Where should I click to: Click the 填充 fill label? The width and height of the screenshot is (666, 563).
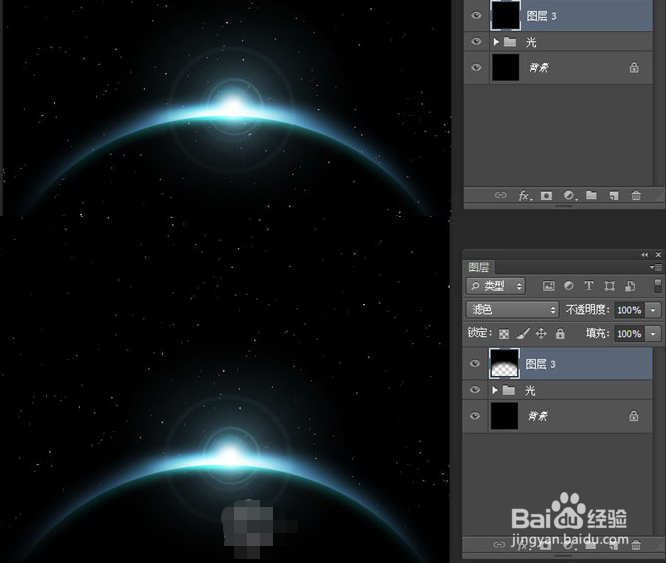598,333
